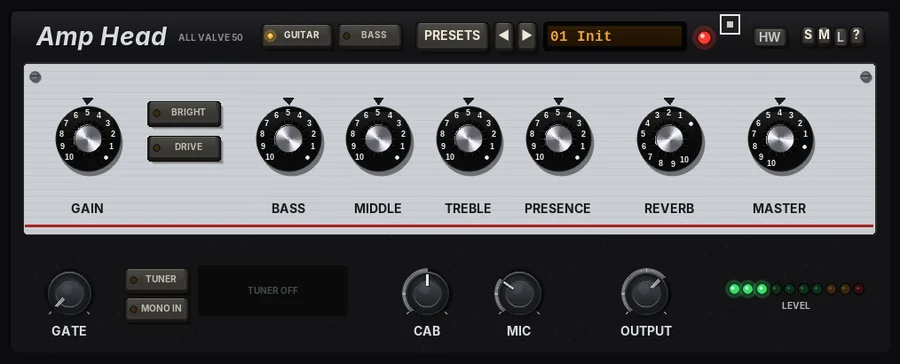Screen dimensions: 900x364
Task: Select the large L size button
Action: pos(840,37)
